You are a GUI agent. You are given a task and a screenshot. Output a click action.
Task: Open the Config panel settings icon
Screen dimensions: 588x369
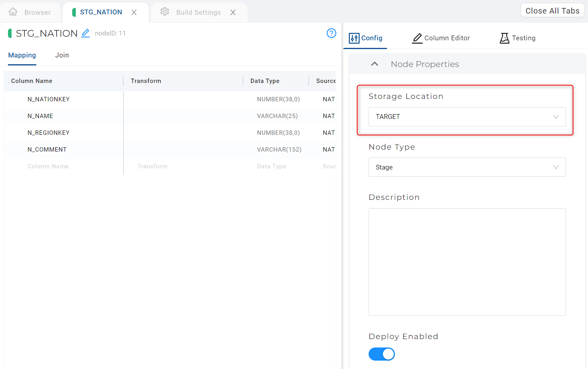(354, 38)
